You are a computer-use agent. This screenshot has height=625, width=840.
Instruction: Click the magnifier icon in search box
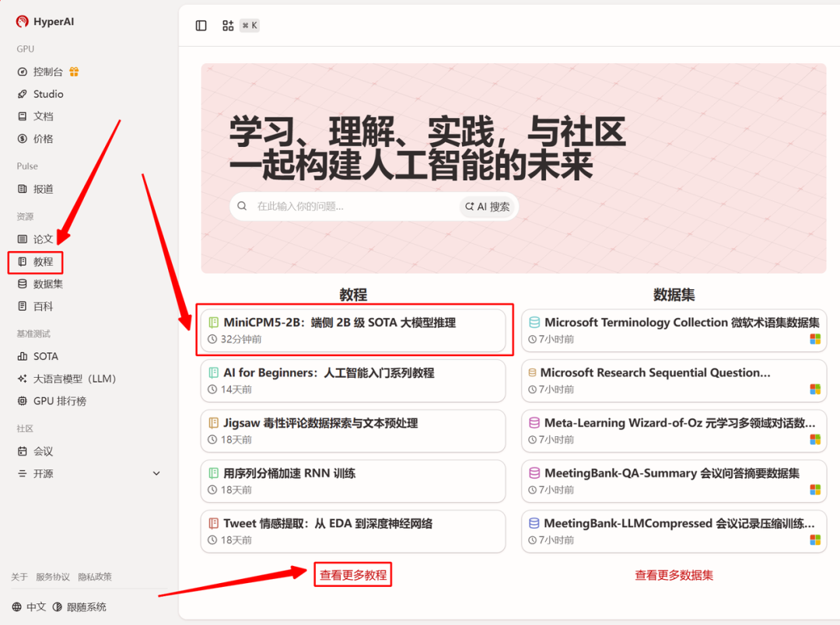(242, 206)
